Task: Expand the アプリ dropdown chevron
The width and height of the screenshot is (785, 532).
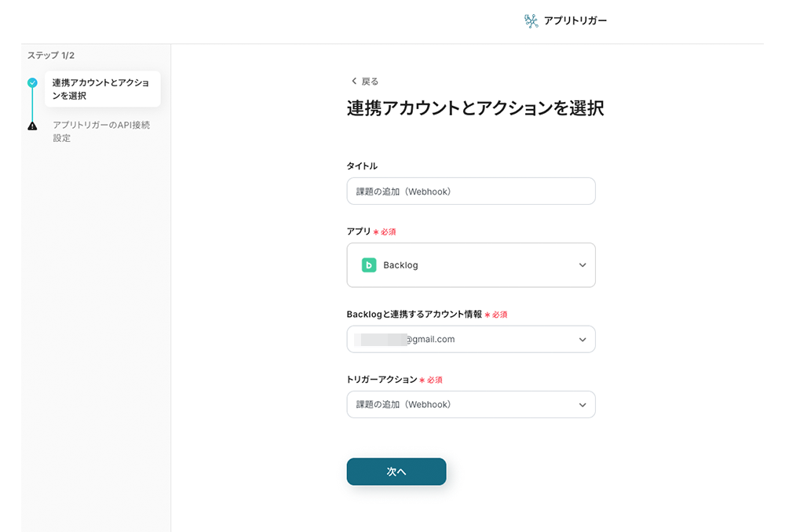Action: (x=582, y=265)
